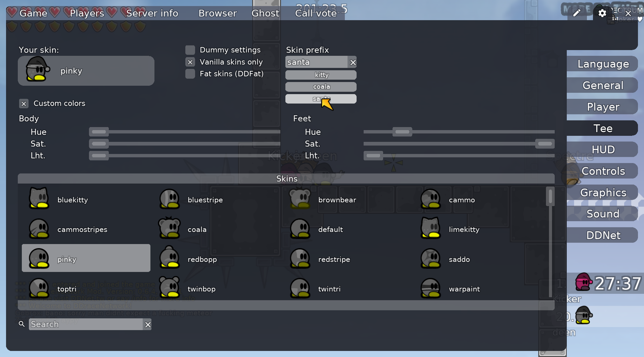Enable the Dummy settings checkbox

[190, 50]
